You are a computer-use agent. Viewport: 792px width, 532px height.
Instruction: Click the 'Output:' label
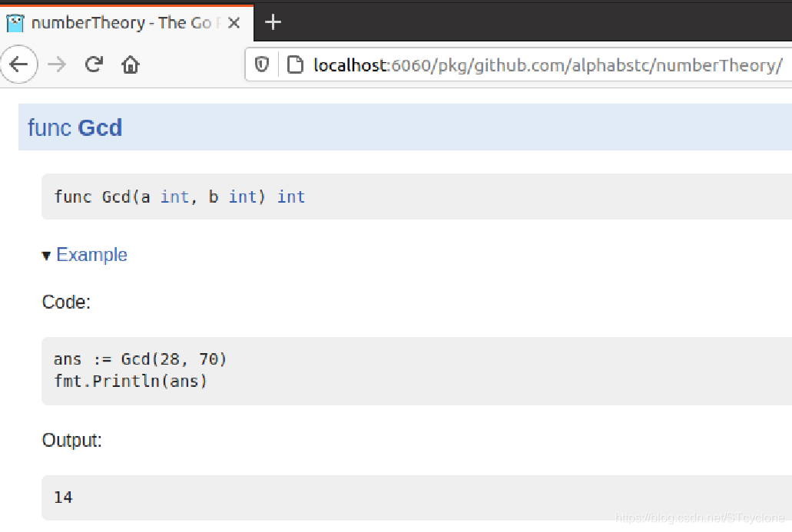[x=71, y=440]
